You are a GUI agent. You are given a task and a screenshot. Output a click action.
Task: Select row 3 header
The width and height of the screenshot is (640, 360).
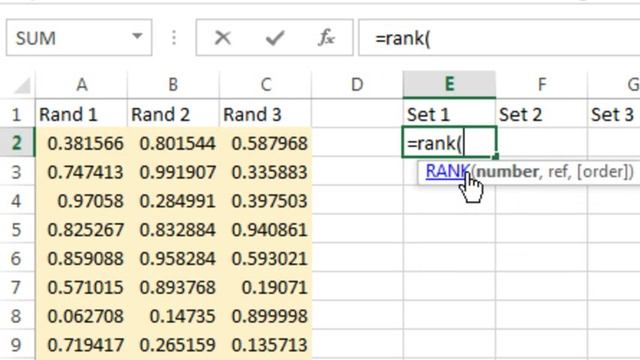point(17,172)
